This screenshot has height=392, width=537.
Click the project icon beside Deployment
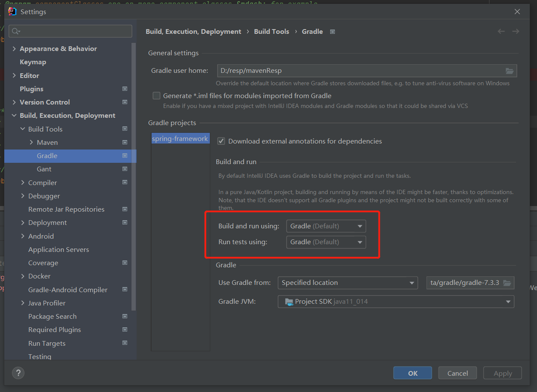[x=125, y=222]
